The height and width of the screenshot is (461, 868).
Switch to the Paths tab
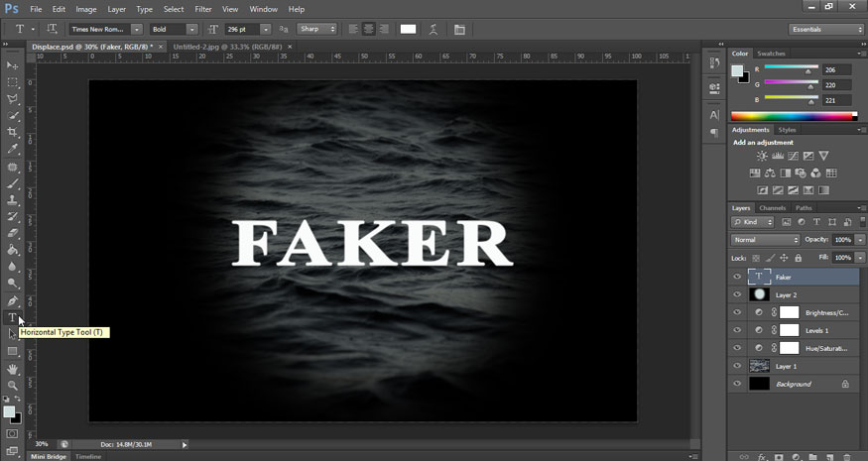click(804, 208)
